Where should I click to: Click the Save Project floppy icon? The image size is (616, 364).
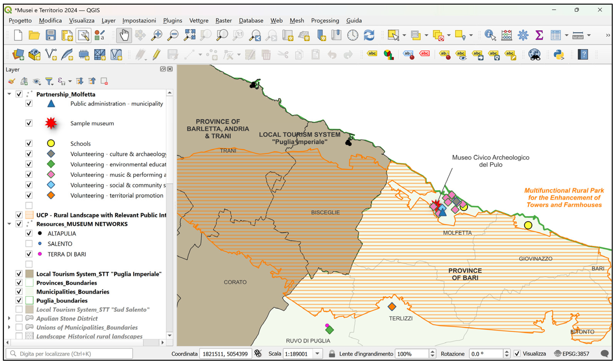click(51, 35)
